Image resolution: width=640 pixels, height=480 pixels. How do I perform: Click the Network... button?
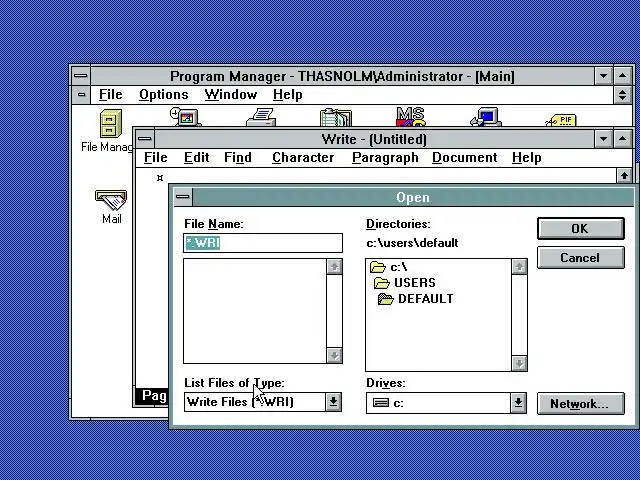(x=580, y=404)
